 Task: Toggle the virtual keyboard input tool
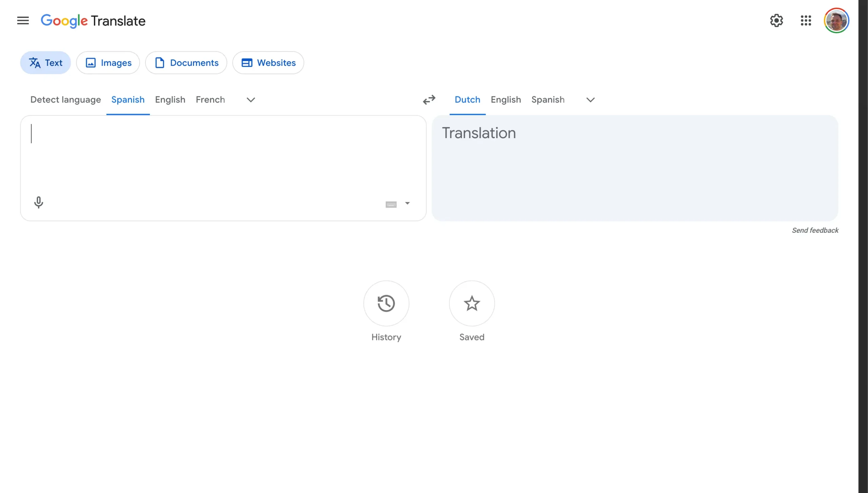[391, 204]
